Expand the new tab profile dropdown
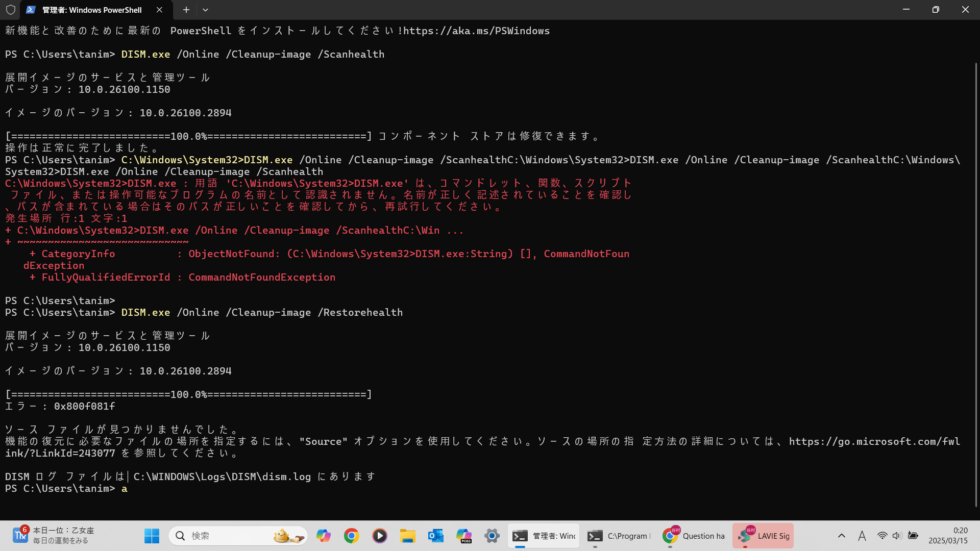The width and height of the screenshot is (980, 551). click(x=205, y=10)
